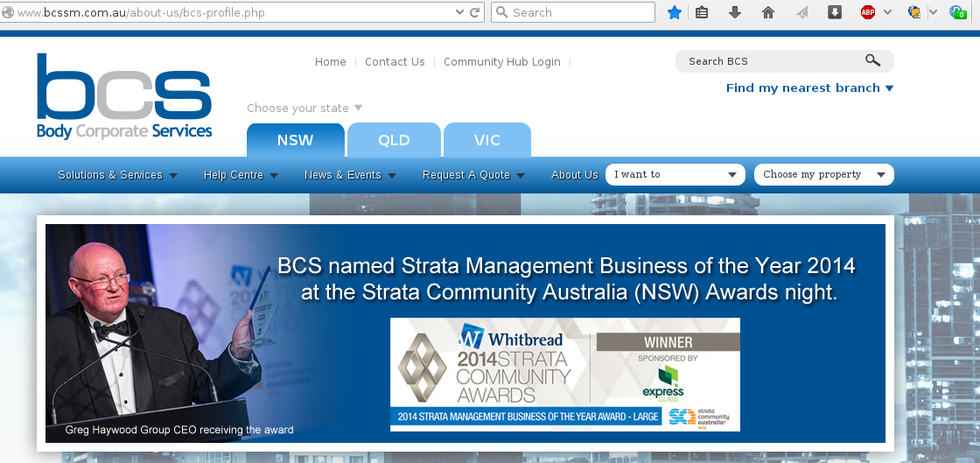980x463 pixels.
Task: Open the Solutions & Services menu
Action: tap(117, 175)
